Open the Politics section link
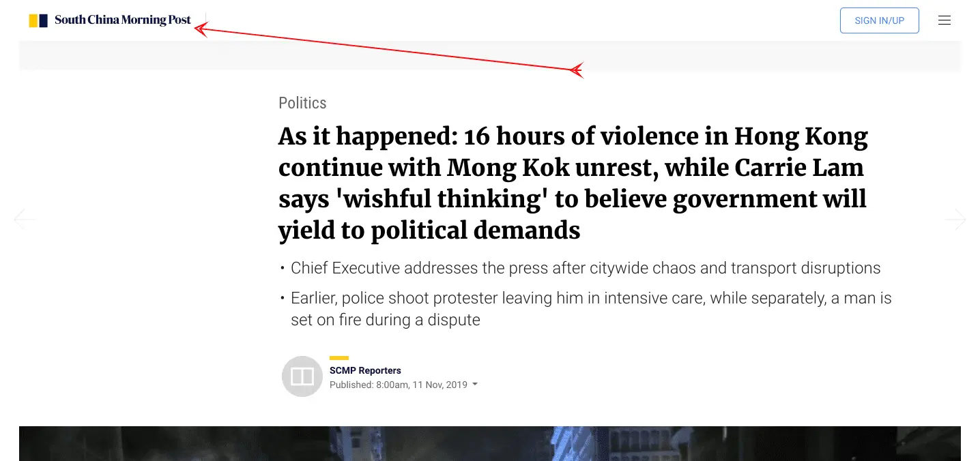 click(x=302, y=103)
